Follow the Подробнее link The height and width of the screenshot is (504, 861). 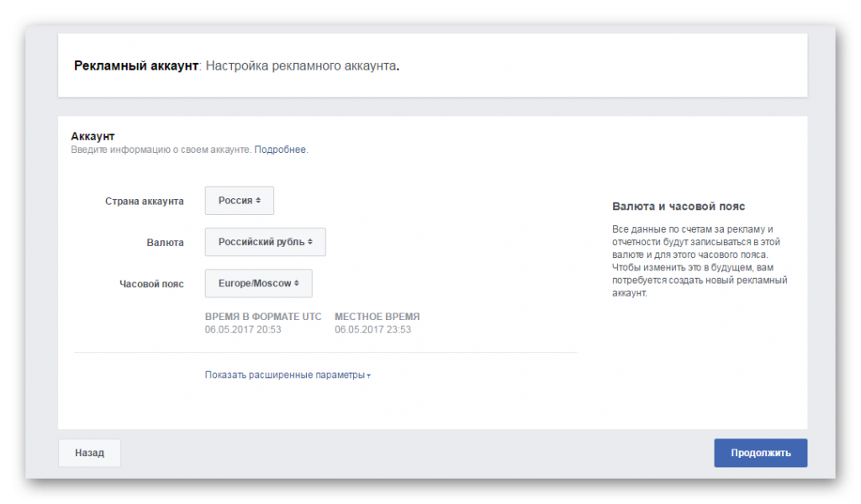point(280,150)
